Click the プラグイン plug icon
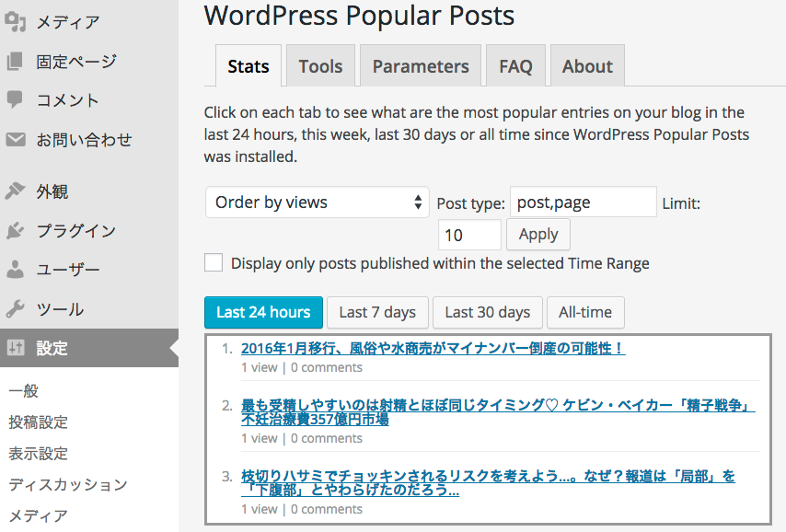This screenshot has width=786, height=532. (15, 231)
